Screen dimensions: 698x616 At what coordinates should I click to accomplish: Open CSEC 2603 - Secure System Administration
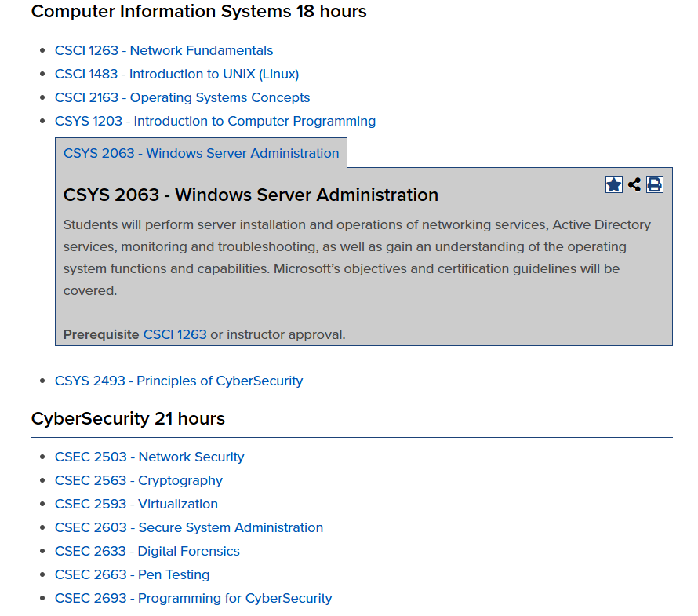point(189,528)
